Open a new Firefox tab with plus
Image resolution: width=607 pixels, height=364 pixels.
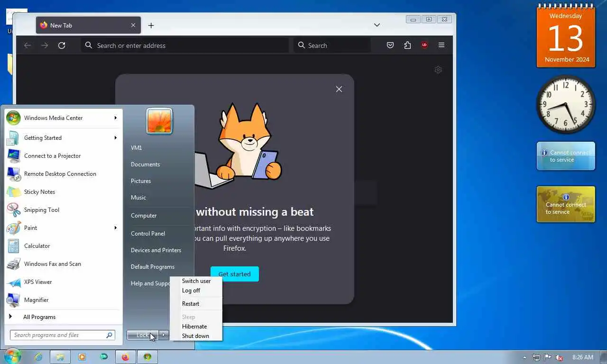click(x=151, y=25)
